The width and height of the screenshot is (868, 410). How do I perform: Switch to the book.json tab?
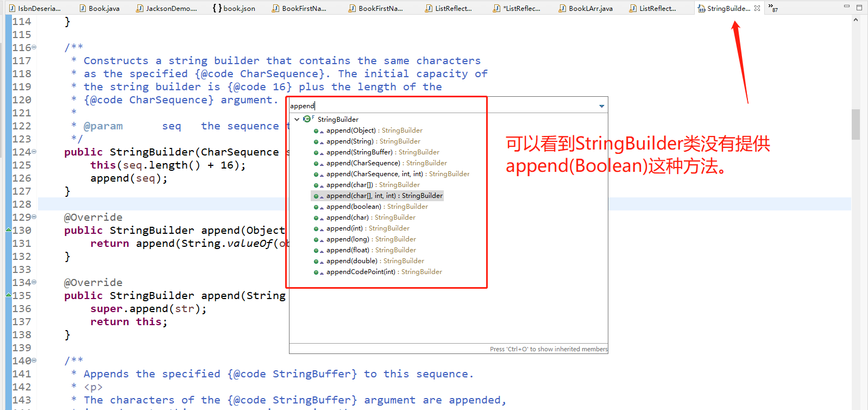click(x=234, y=8)
